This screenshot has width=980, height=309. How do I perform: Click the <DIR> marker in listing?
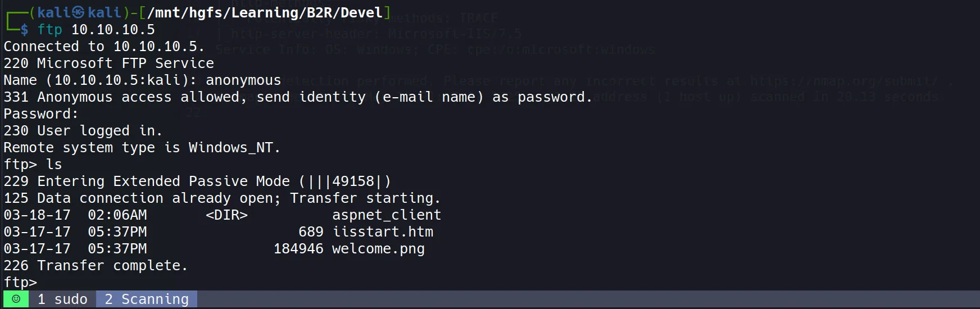(226, 215)
